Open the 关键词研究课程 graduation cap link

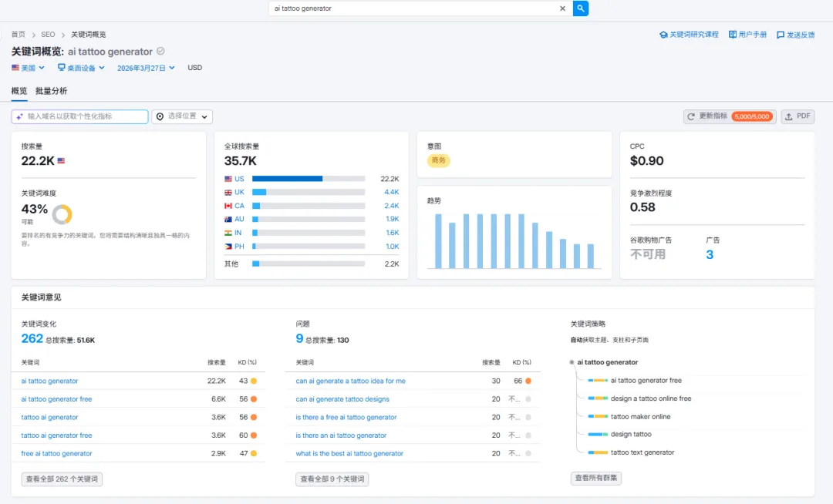(689, 35)
